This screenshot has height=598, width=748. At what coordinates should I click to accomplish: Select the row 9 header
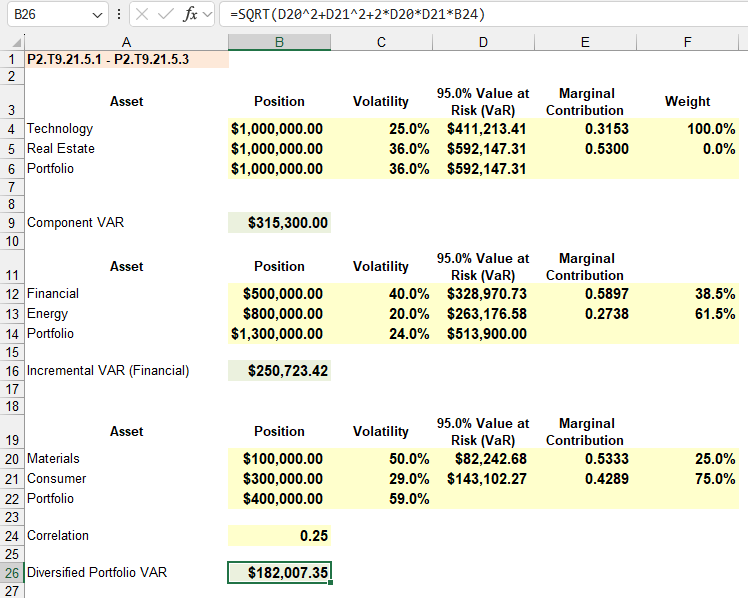tap(11, 223)
